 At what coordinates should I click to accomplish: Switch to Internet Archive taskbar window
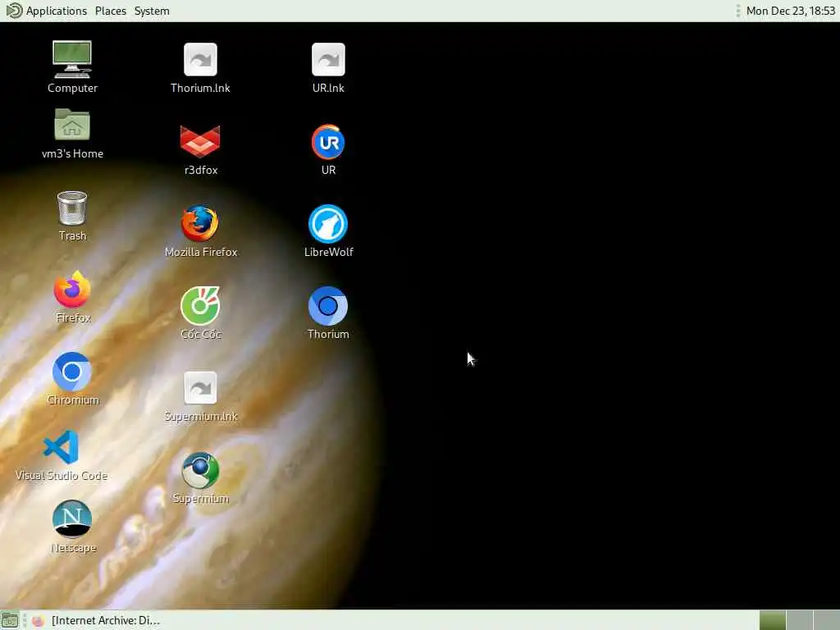(97, 620)
